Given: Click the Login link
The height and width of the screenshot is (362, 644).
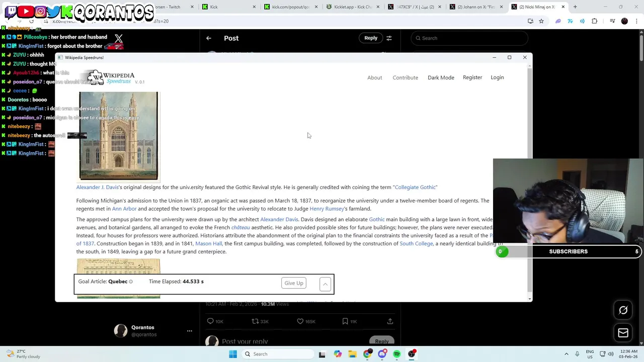Looking at the screenshot, I should pos(497,77).
